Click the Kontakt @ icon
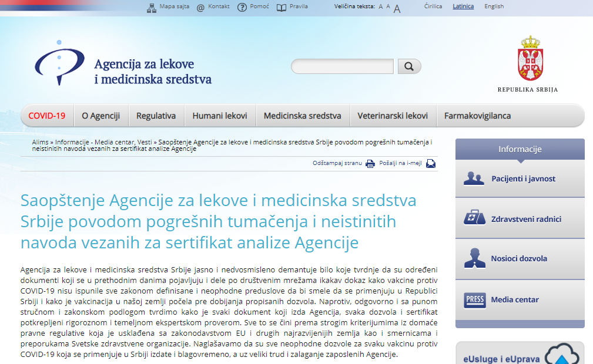The height and width of the screenshot is (364, 593). coord(200,8)
